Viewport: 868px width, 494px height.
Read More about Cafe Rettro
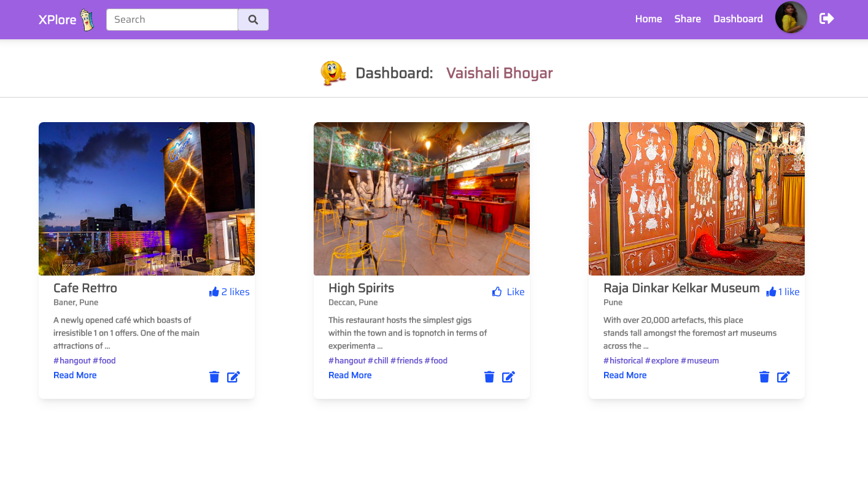74,375
